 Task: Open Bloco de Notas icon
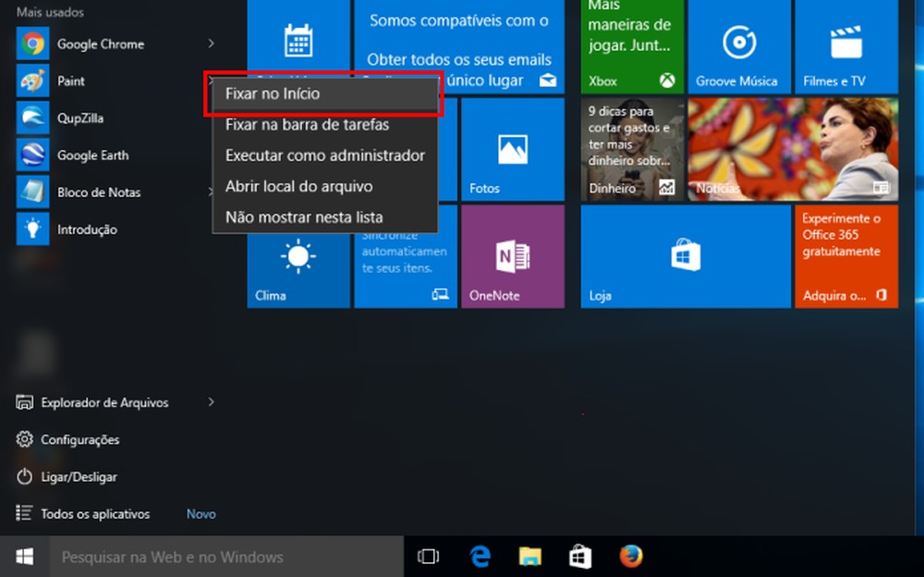pos(32,192)
